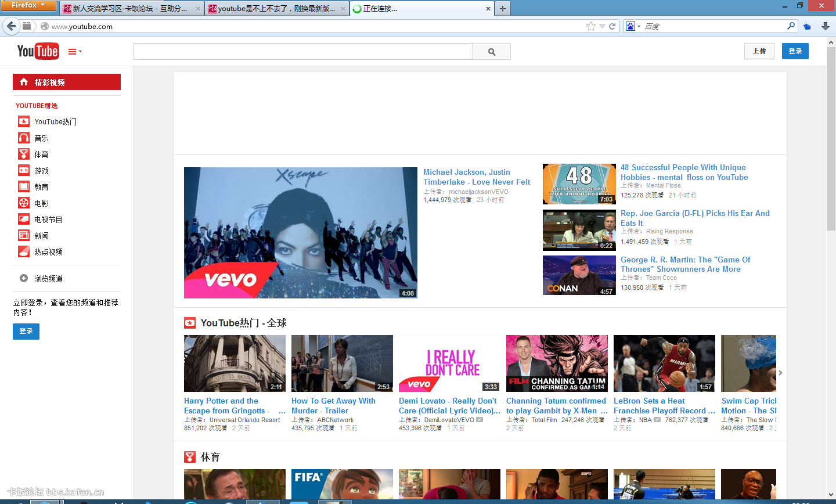Open YouTube热门 icon in sidebar
836x504 pixels.
tap(24, 121)
